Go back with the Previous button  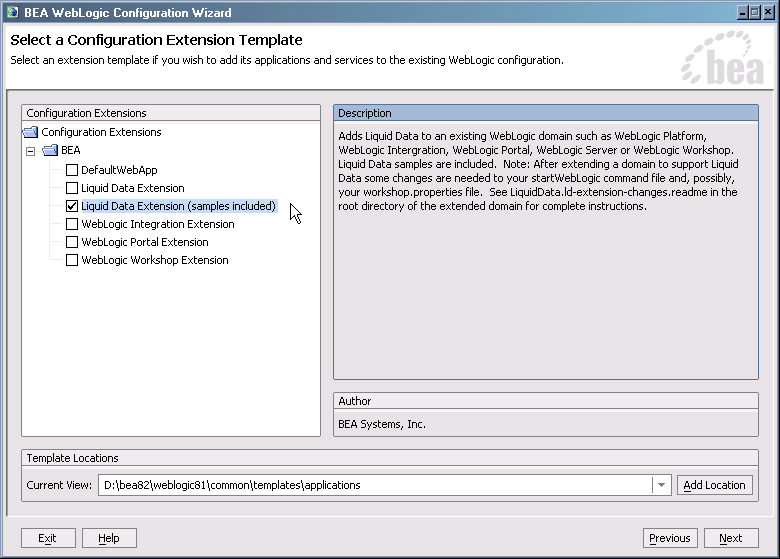pyautogui.click(x=670, y=538)
